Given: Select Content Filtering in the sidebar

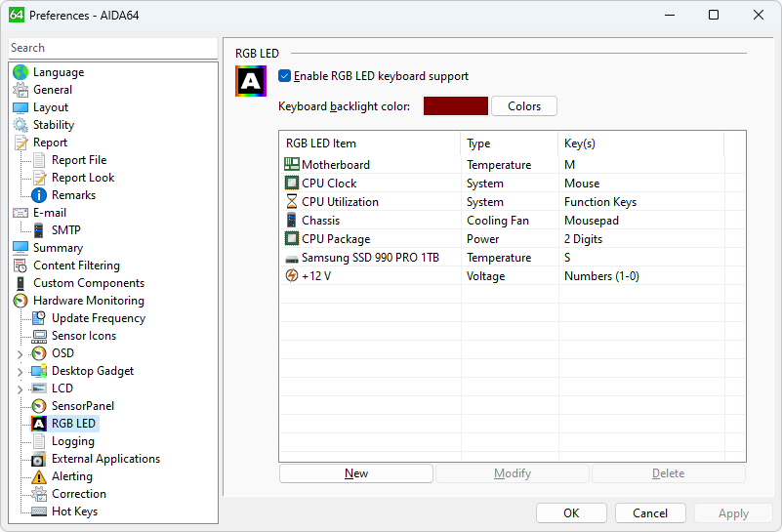Looking at the screenshot, I should pos(76,266).
